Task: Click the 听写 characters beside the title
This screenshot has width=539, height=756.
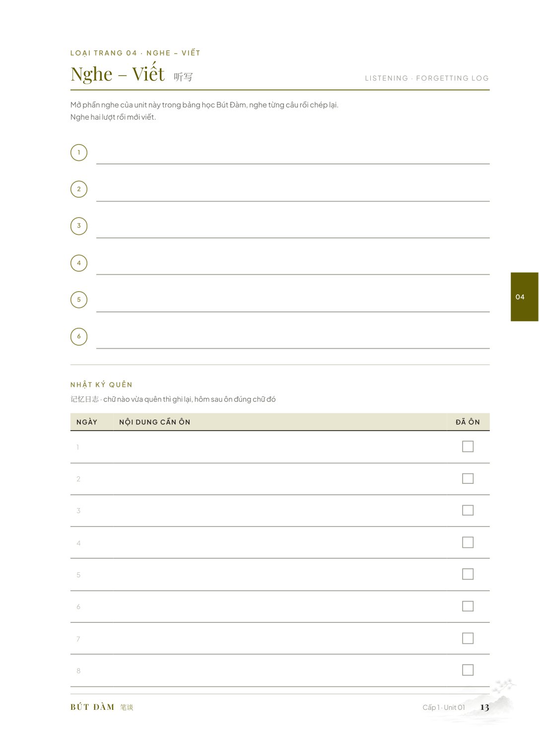Action: pos(183,77)
